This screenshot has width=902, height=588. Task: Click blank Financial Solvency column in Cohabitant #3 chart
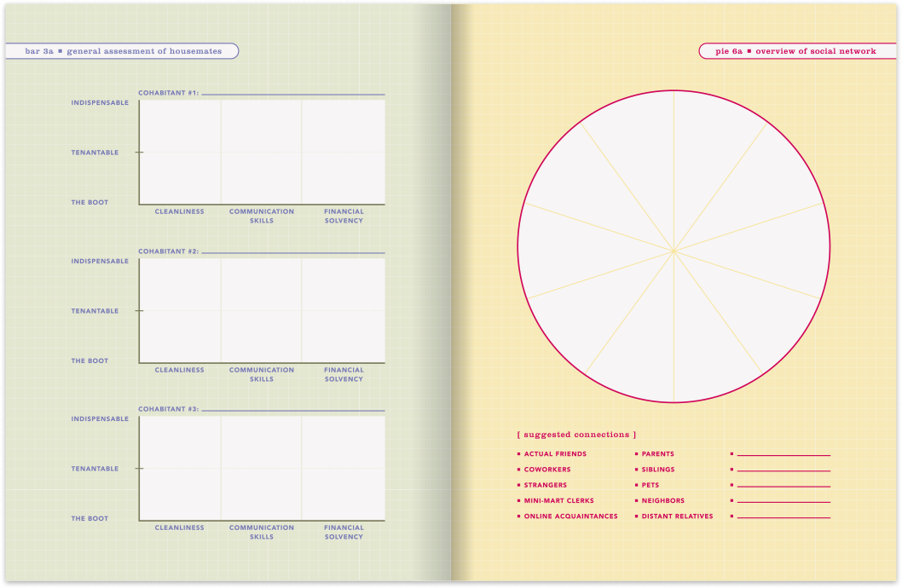344,468
